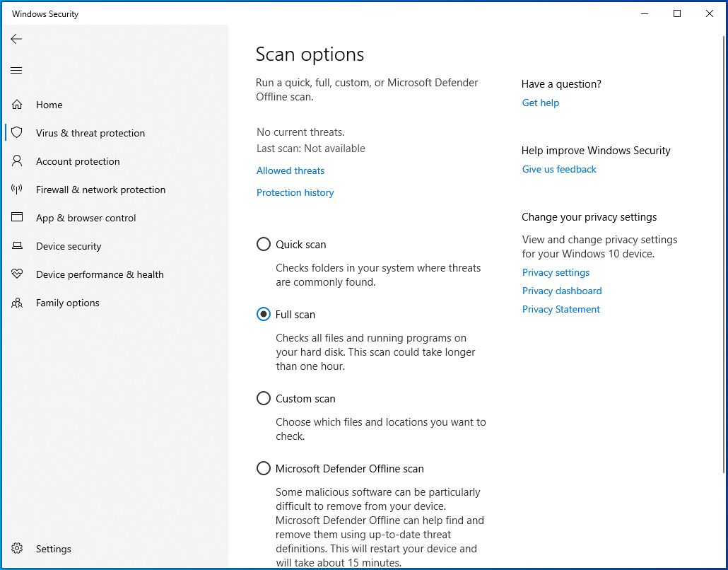Viewport: 728px width, 570px height.
Task: Click Give us feedback
Action: pyautogui.click(x=558, y=169)
